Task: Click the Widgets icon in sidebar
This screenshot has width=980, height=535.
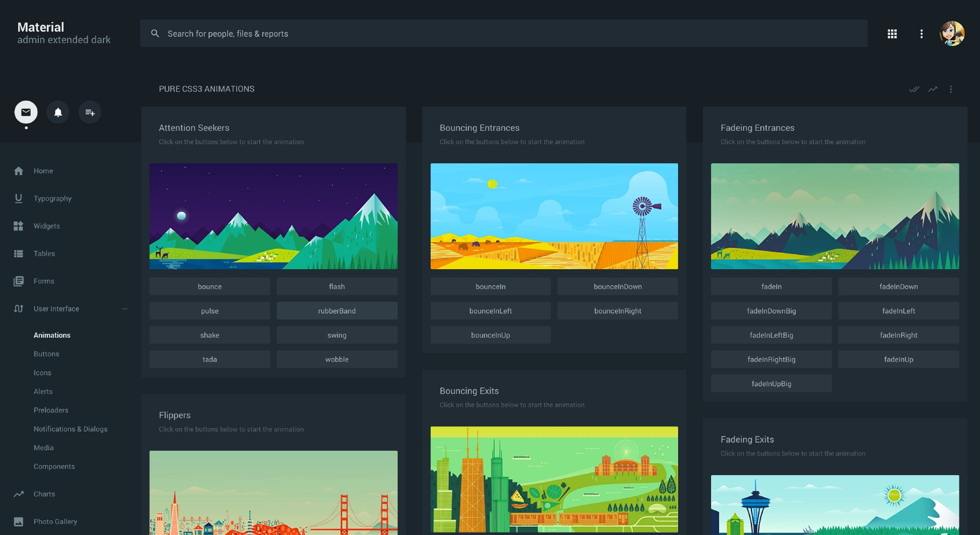Action: tap(19, 226)
